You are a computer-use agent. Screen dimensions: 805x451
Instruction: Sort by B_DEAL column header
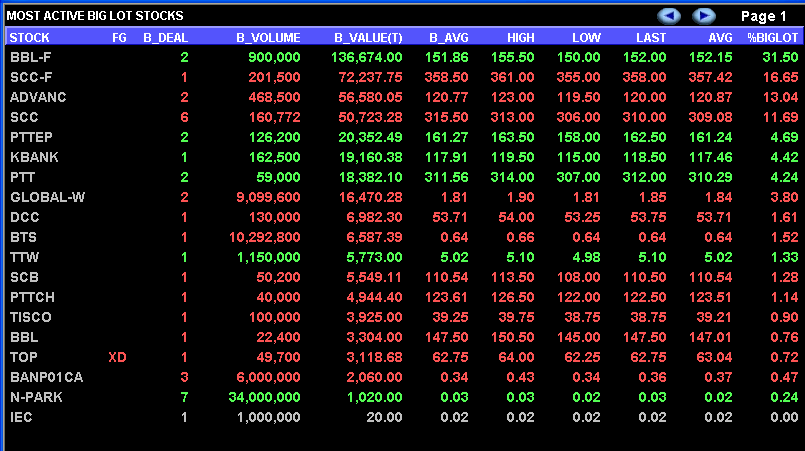pyautogui.click(x=165, y=37)
